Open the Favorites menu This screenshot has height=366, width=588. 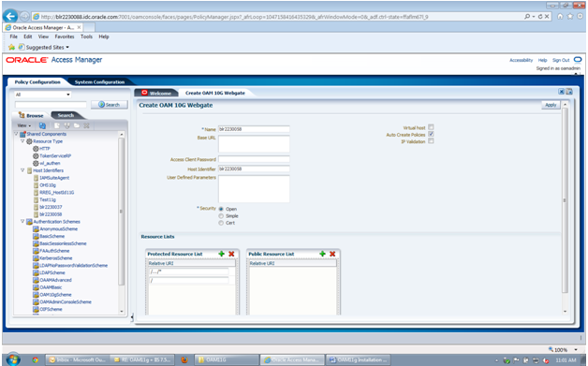click(x=65, y=37)
